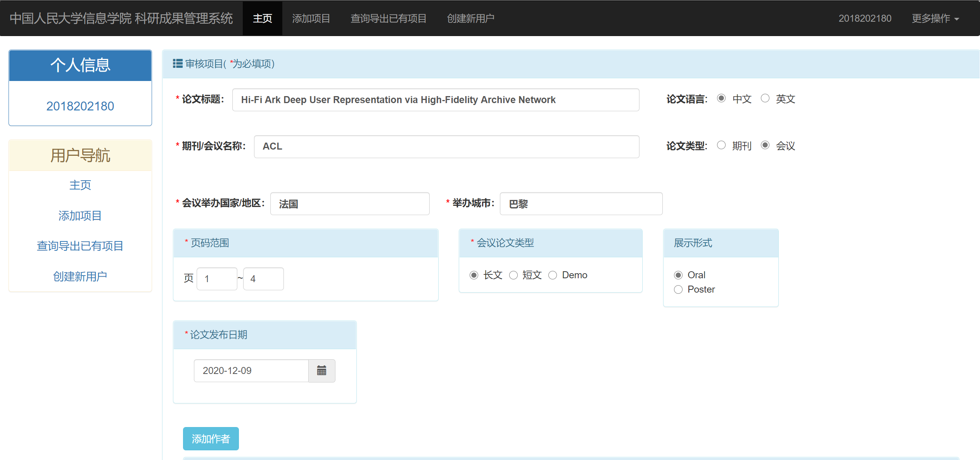Screen dimensions: 980x460
Task: Expand the 更多操作 dropdown menu
Action: [x=935, y=18]
